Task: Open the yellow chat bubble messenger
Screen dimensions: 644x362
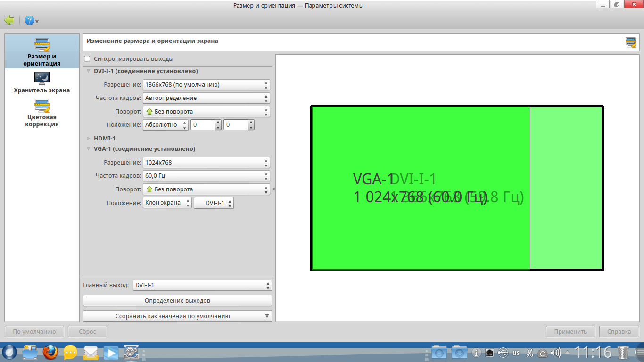Action: 70,352
